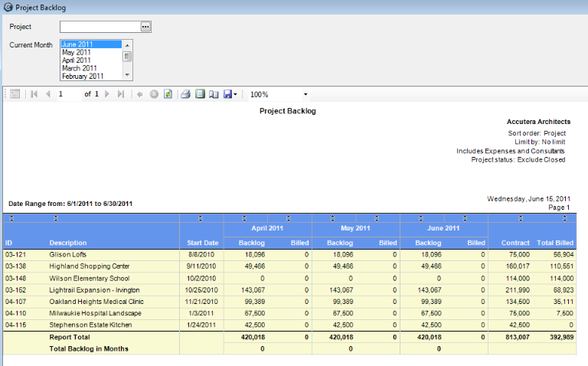
Task: Click the document map toggle icon
Action: click(x=15, y=94)
